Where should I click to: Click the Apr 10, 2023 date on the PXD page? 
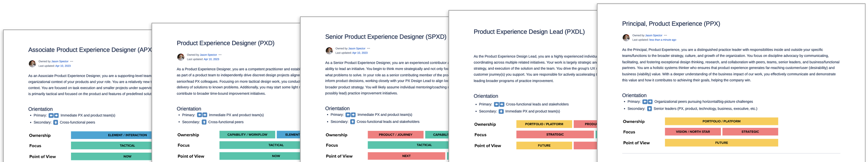(x=211, y=59)
